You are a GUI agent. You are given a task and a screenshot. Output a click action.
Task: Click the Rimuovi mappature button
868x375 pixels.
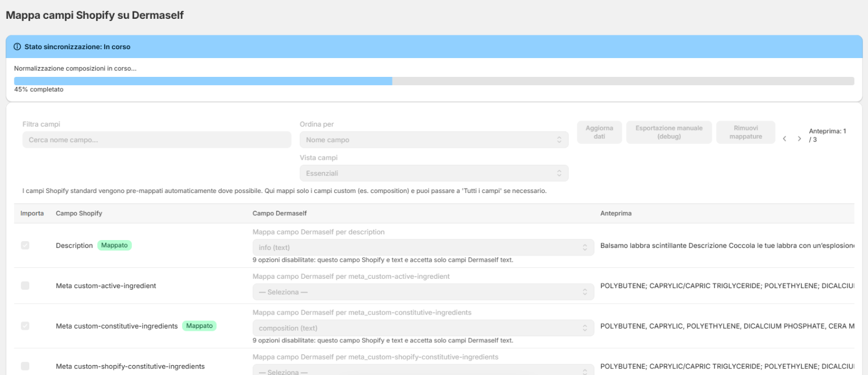746,132
